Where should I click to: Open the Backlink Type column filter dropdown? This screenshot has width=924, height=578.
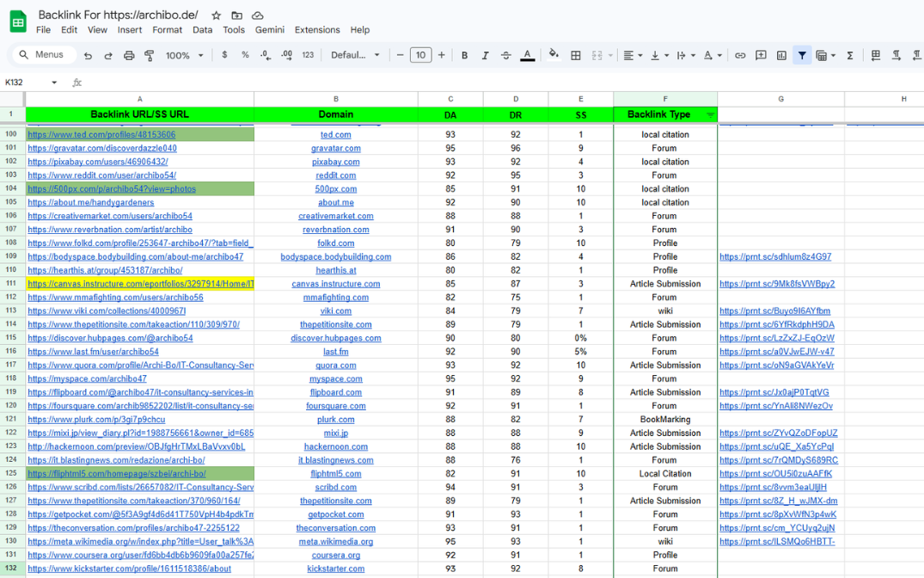pos(710,114)
